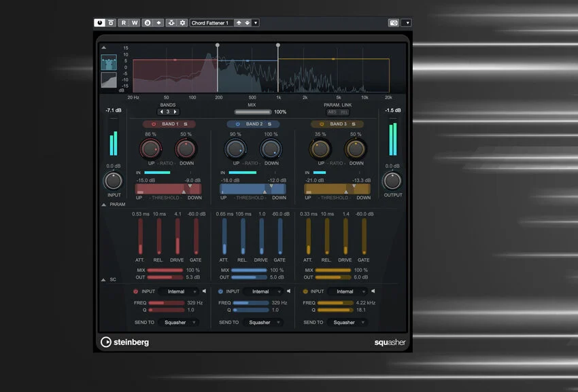This screenshot has width=578, height=392.
Task: Toggle Band 3 side-chain power icon
Action: click(305, 291)
